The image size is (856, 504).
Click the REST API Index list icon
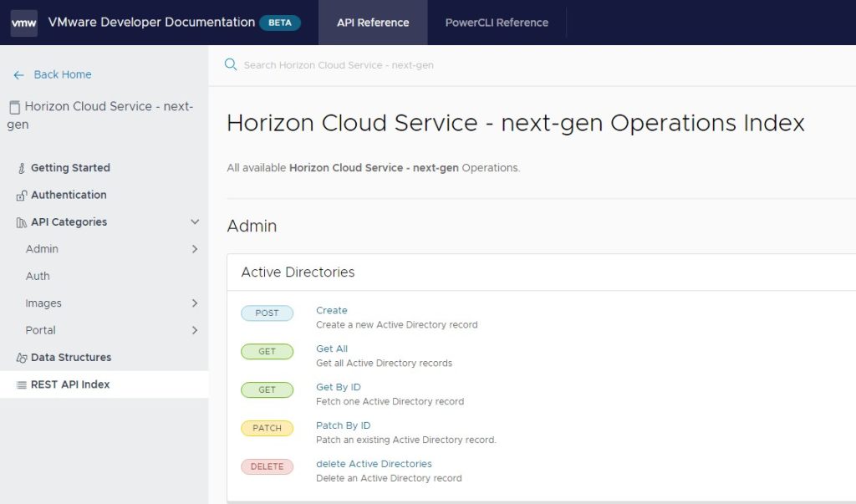coord(22,385)
